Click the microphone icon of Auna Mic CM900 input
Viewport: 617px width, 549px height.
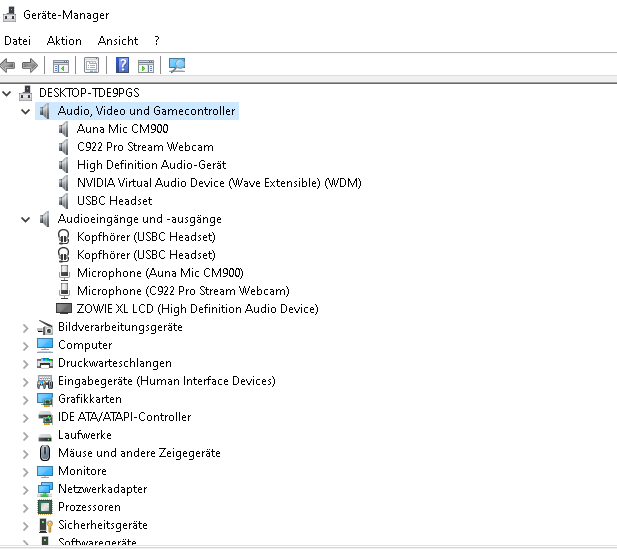click(64, 273)
